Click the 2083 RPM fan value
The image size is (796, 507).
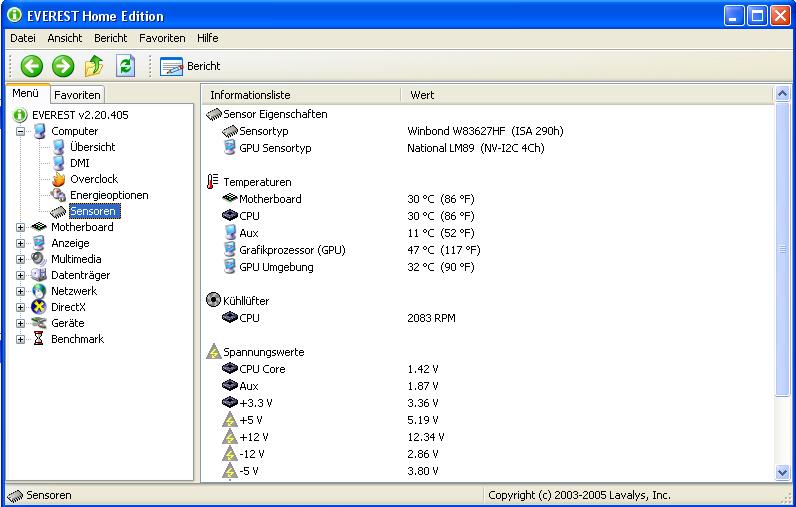click(431, 318)
